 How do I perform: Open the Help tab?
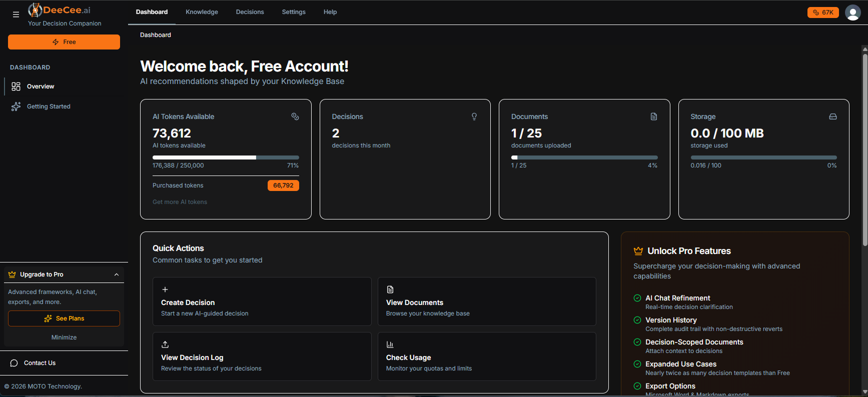[330, 12]
